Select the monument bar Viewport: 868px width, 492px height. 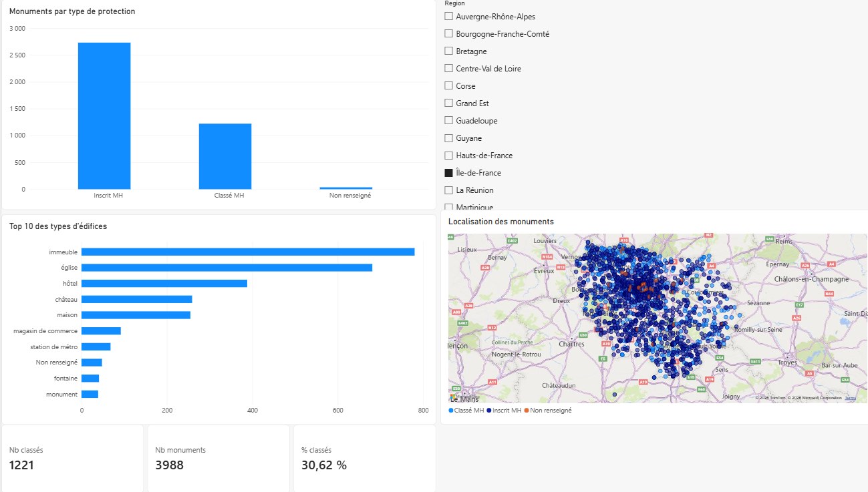click(x=90, y=394)
